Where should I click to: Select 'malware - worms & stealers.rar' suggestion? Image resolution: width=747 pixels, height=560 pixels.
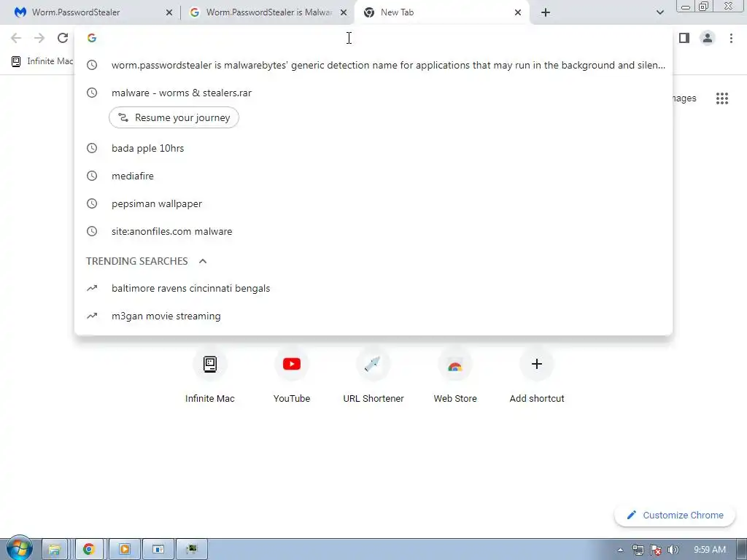click(373, 93)
